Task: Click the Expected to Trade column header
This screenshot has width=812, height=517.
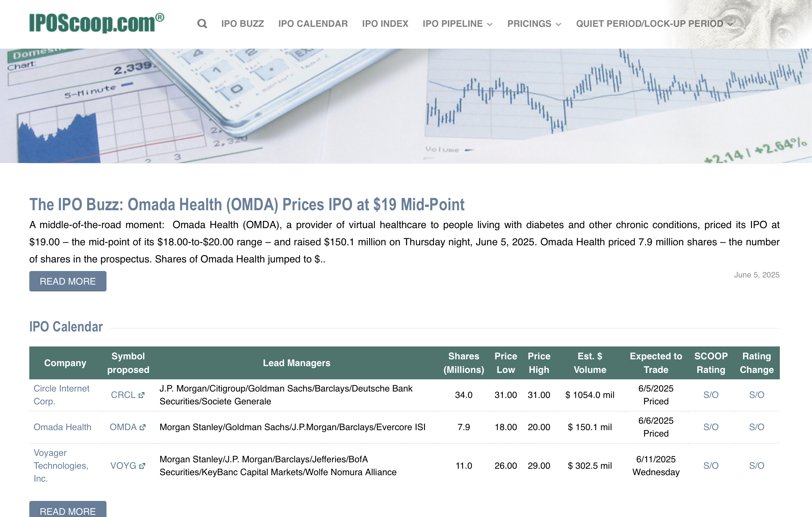Action: click(656, 363)
